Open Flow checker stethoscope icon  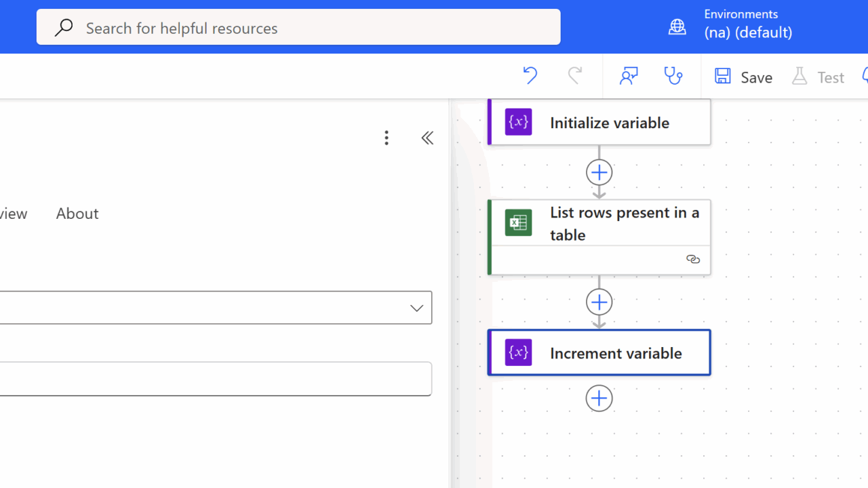click(673, 76)
